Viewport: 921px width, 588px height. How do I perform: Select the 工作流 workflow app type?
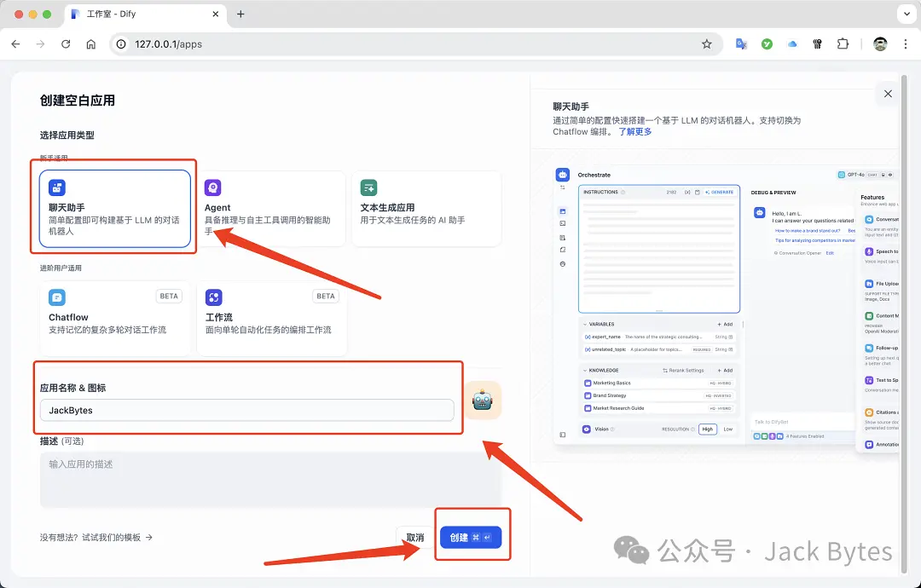click(x=271, y=318)
